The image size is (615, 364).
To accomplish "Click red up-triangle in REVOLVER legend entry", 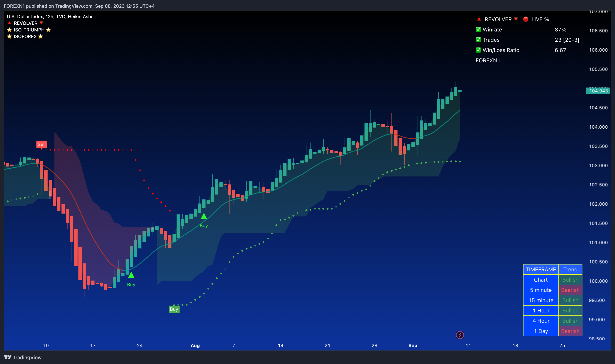I will tap(9, 23).
